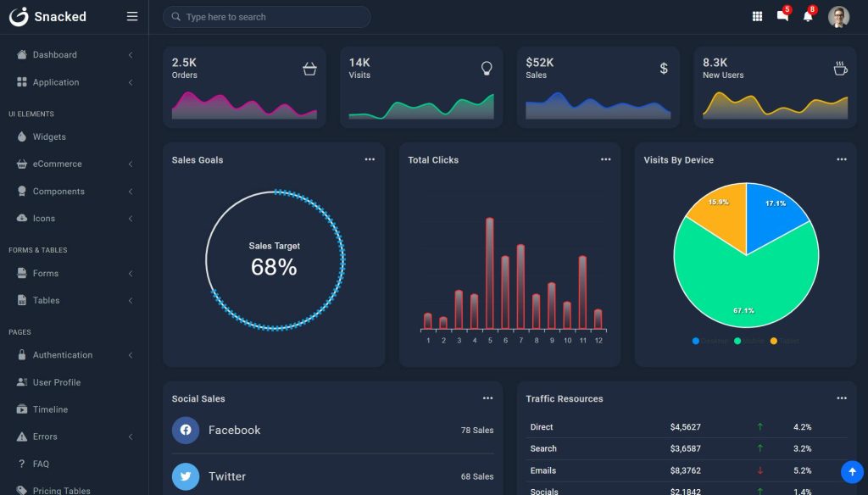The image size is (868, 495).
Task: Open the options menu on Total Clicks card
Action: click(x=606, y=159)
